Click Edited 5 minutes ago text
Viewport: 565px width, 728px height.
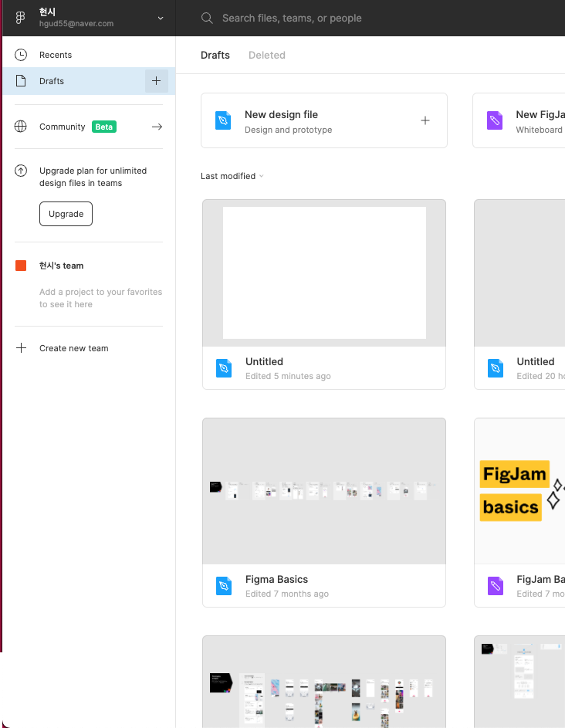click(x=288, y=376)
